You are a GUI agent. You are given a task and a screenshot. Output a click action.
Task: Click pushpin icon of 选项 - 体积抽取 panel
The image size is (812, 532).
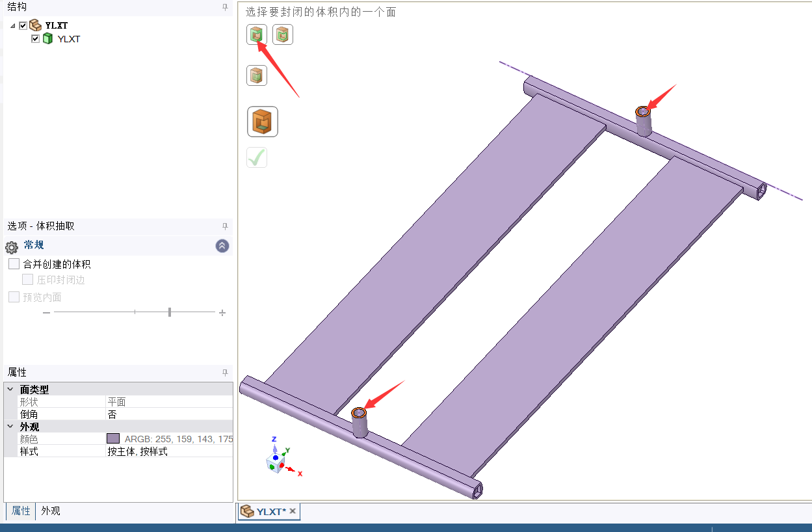point(225,226)
